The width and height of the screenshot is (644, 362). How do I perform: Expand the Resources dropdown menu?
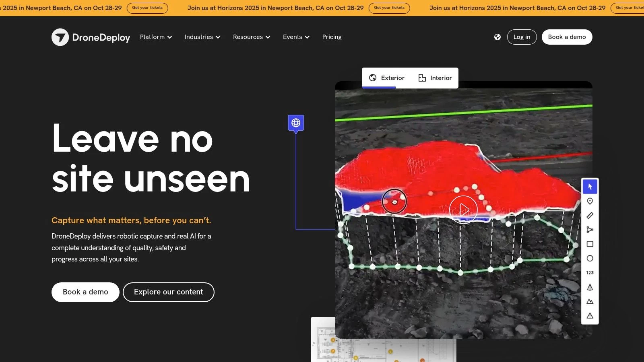[252, 37]
